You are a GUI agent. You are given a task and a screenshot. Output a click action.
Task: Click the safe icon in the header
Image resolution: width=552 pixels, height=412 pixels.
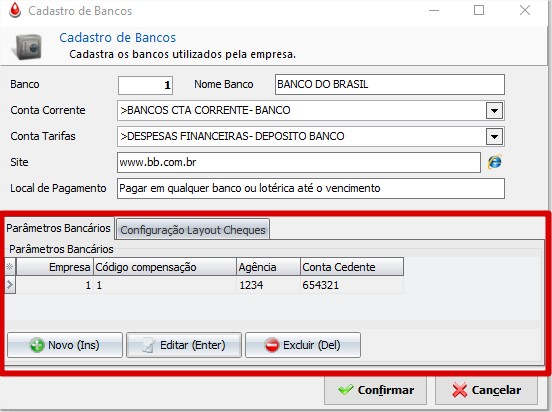[x=28, y=46]
